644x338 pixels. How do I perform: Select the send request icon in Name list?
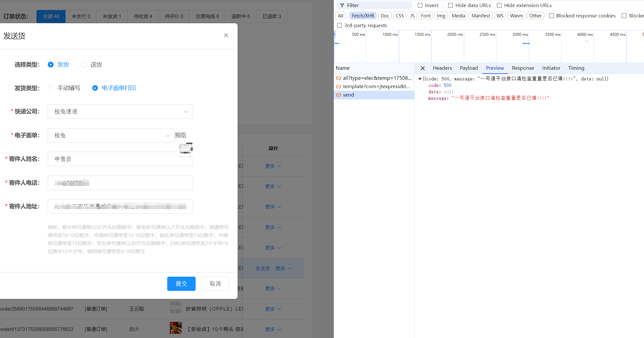tap(339, 95)
